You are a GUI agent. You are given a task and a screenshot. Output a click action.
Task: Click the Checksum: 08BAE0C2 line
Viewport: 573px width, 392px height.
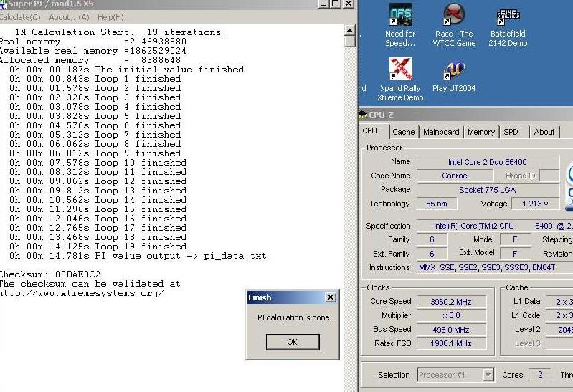point(49,274)
